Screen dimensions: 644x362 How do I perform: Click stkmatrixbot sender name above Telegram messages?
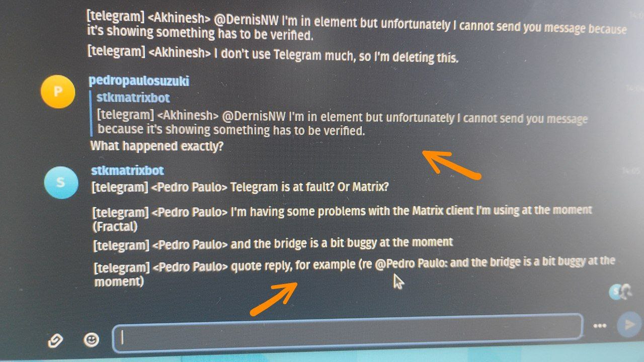tap(127, 170)
